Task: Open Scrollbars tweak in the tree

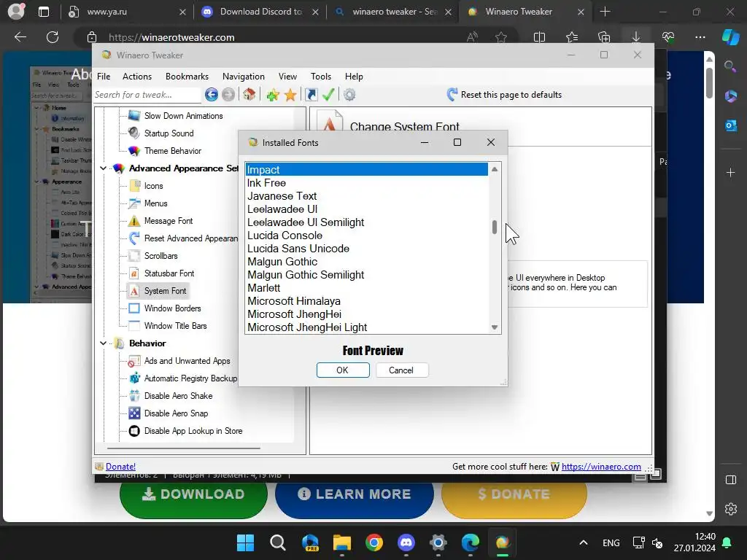Action: 160,256
